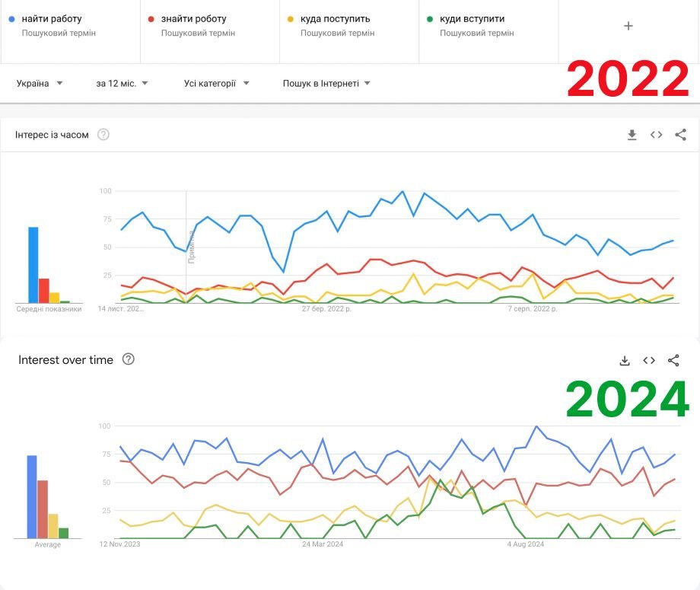Download the 2024 Interest over time chart

625,360
